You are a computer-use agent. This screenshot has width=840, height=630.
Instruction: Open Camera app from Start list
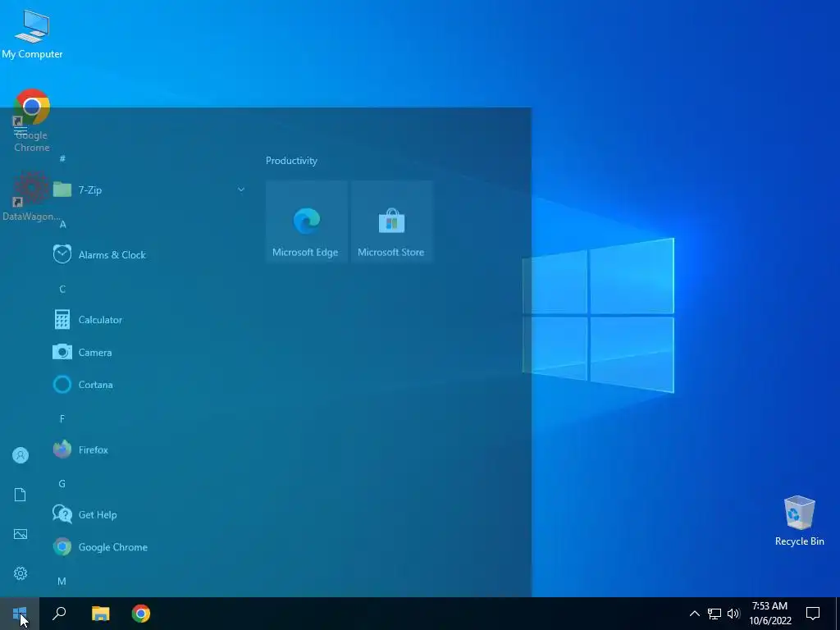(x=148, y=352)
